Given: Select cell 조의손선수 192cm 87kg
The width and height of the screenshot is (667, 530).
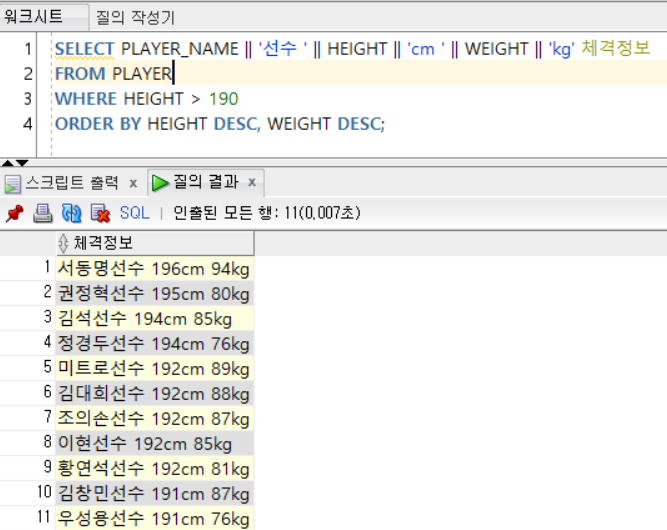Looking at the screenshot, I should [155, 419].
